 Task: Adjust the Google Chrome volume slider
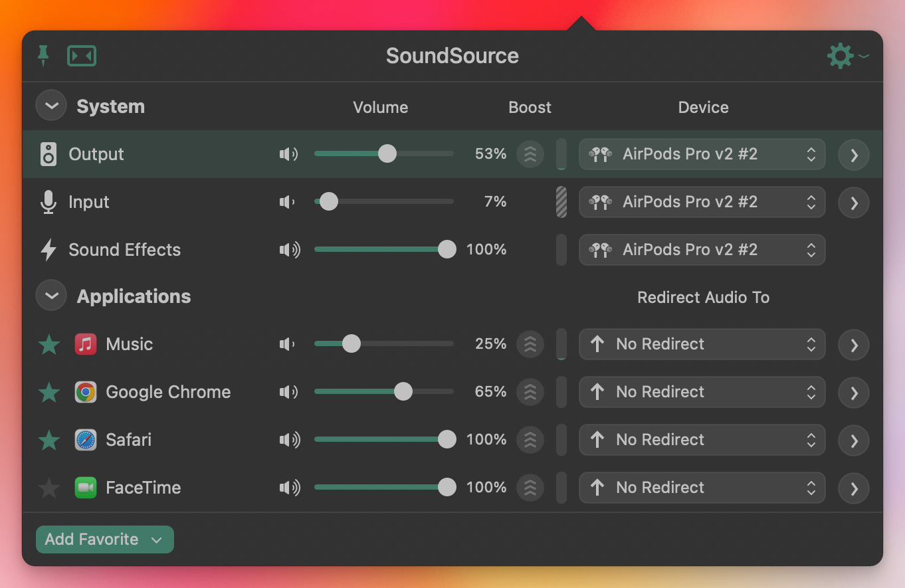point(384,392)
